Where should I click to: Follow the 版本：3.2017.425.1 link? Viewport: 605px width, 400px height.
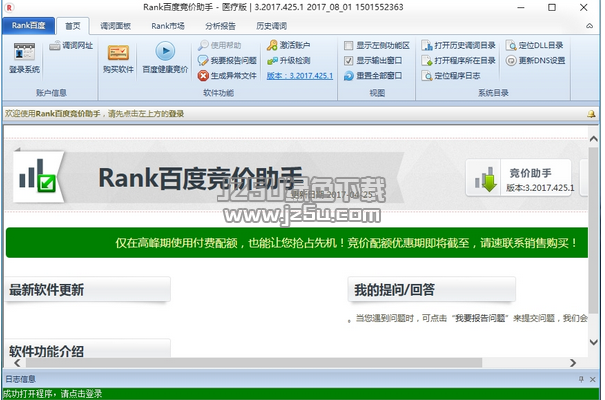coord(299,76)
